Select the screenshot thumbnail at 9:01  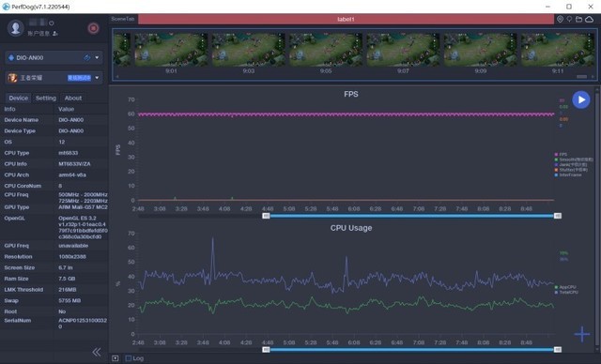[x=171, y=50]
